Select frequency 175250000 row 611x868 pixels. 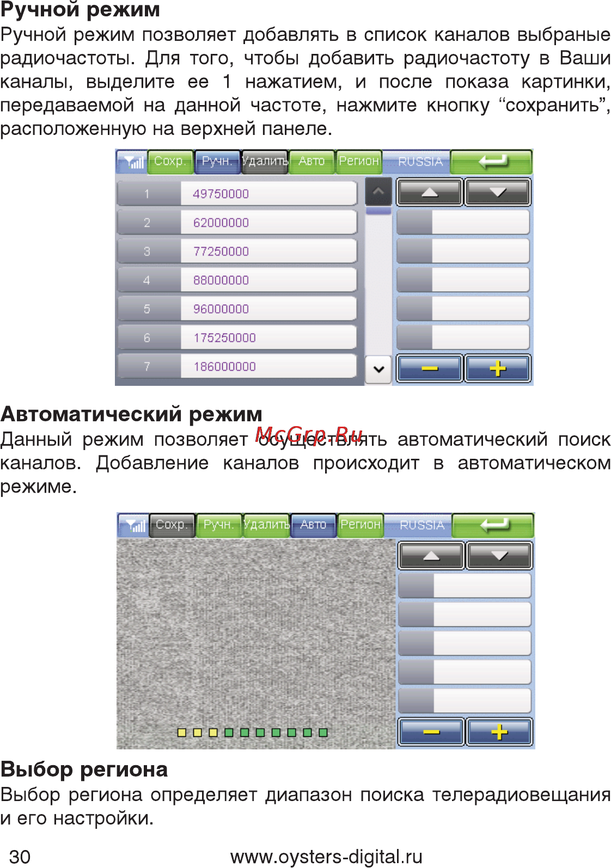pos(237,338)
